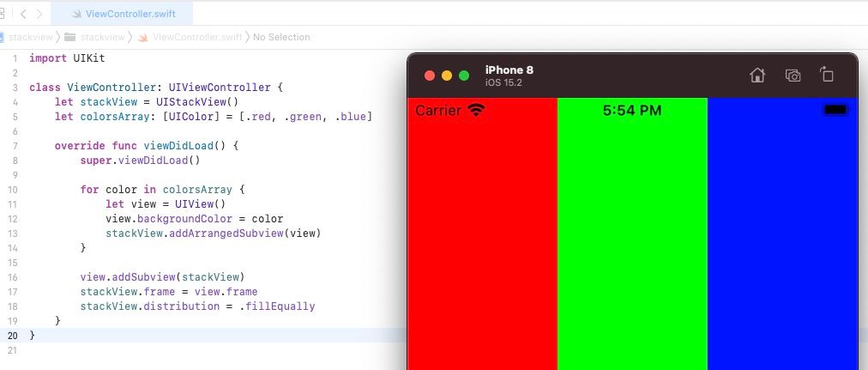Click 'UIView()' on line 11
The height and width of the screenshot is (370, 868).
(x=201, y=204)
